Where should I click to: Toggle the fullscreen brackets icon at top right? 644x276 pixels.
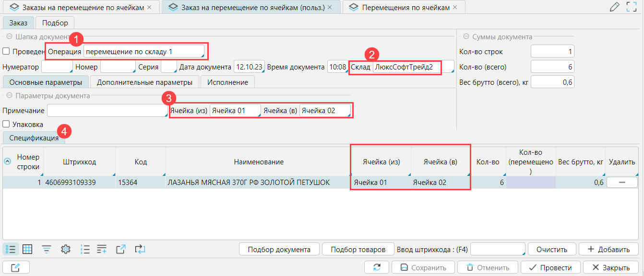[632, 7]
